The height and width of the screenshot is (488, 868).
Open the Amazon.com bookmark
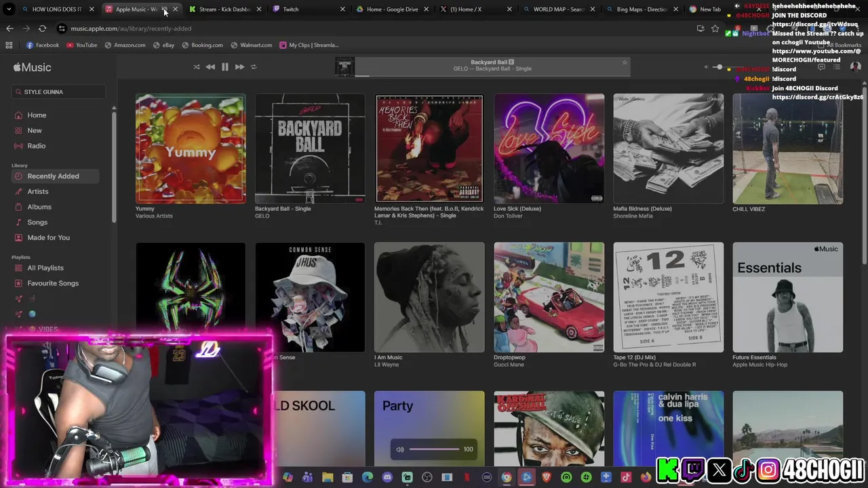coord(125,45)
